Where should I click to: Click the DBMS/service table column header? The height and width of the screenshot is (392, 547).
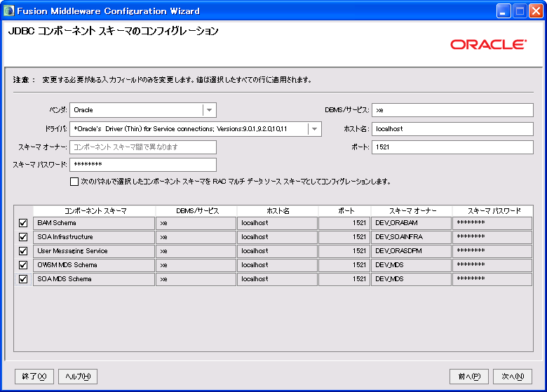196,210
